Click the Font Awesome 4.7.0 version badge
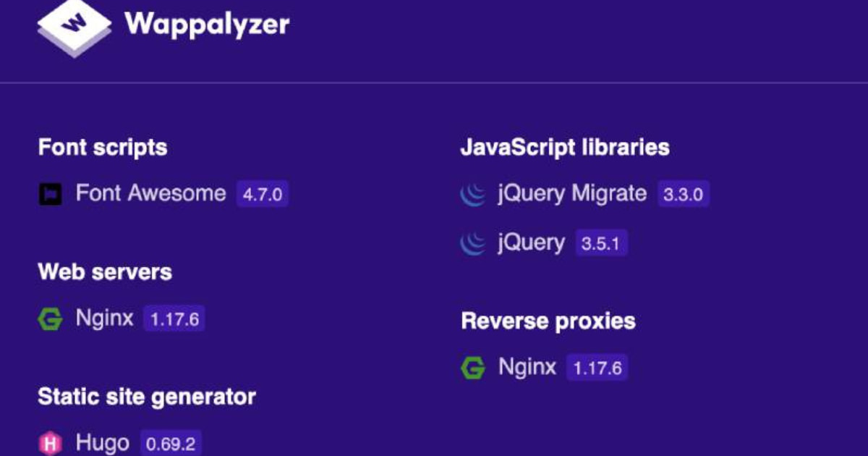 pyautogui.click(x=262, y=194)
